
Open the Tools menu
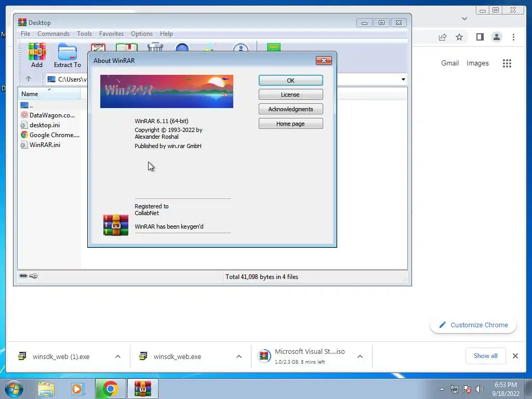click(x=84, y=34)
